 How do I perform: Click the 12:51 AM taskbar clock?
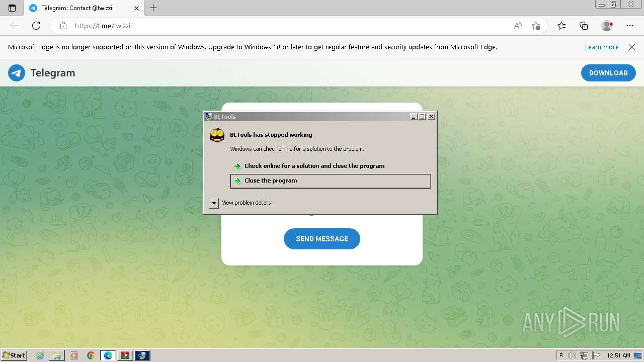[618, 355]
